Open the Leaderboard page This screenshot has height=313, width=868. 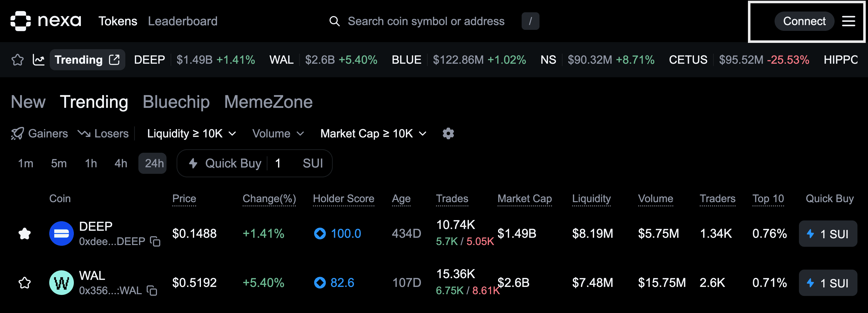point(183,21)
